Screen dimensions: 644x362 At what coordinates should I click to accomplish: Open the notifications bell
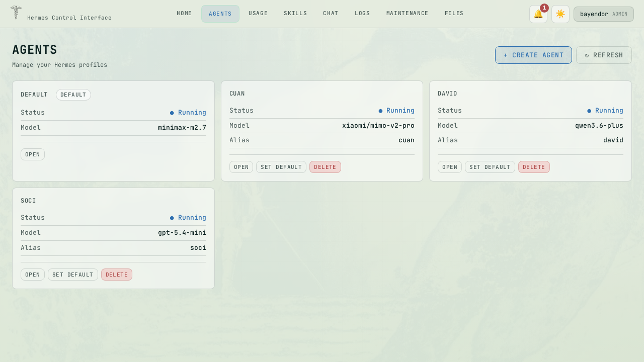(x=538, y=14)
